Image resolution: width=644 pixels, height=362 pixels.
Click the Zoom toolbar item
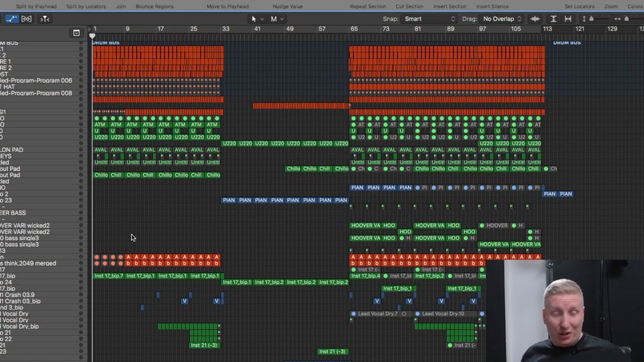(x=610, y=7)
